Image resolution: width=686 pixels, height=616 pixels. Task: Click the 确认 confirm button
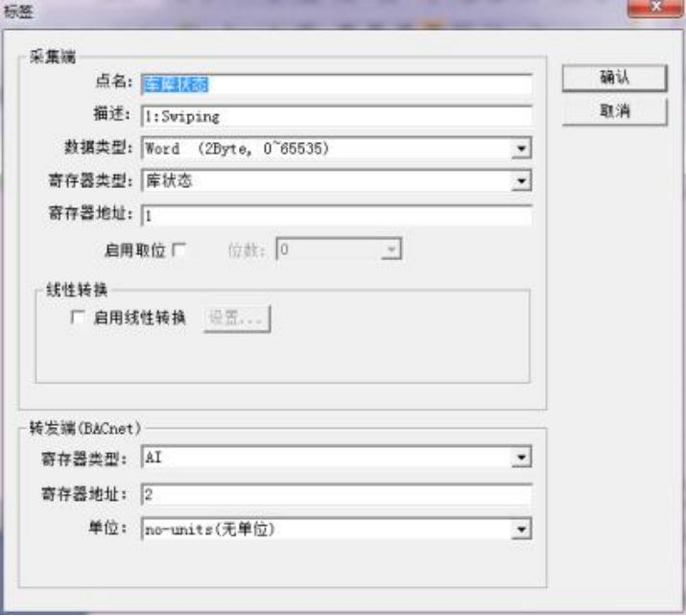[614, 78]
